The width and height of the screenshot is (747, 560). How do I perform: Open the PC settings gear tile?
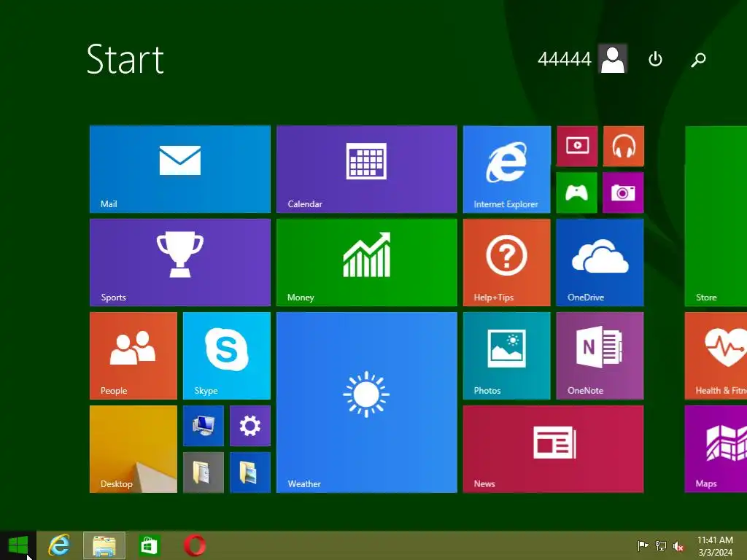tap(250, 426)
